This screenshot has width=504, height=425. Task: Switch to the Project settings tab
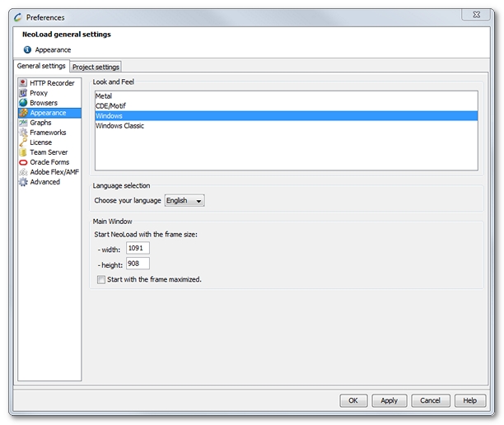96,67
